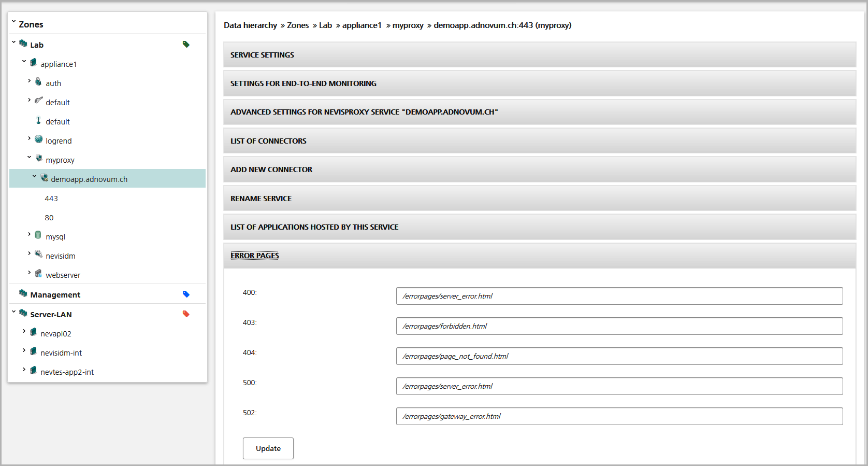Go to Lab in breadcrumb
868x466 pixels.
point(325,25)
